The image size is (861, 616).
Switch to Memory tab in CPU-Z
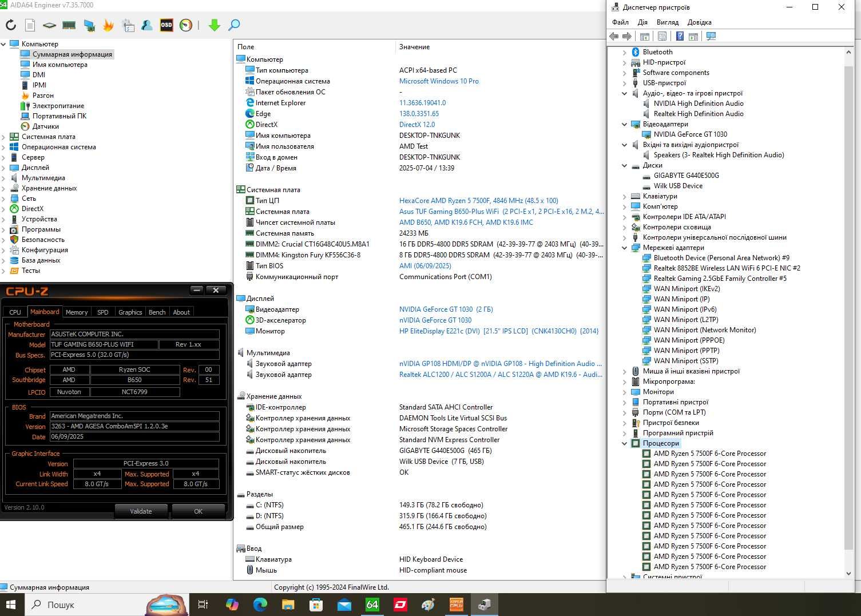(77, 312)
